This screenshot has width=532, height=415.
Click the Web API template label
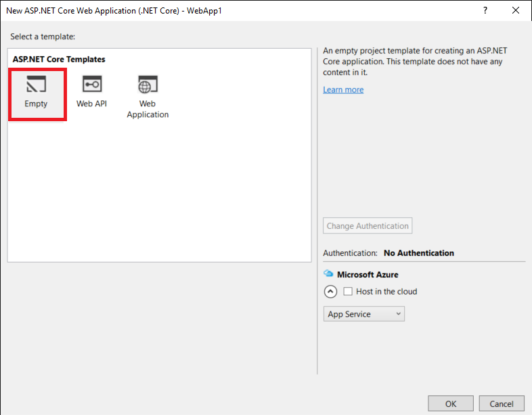[x=91, y=104]
